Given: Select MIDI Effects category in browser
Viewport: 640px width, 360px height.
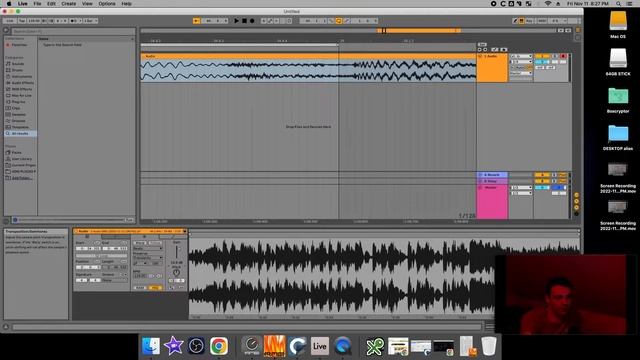Looking at the screenshot, I should pos(22,89).
